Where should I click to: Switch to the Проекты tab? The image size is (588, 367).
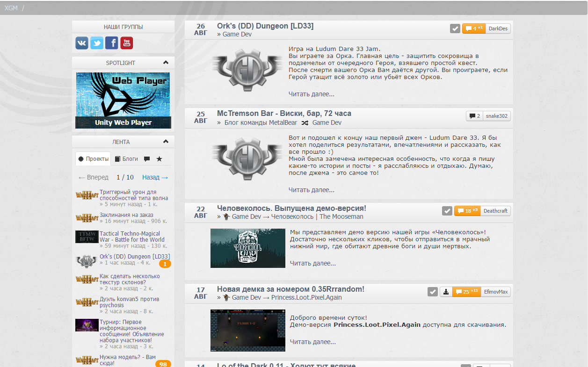93,159
